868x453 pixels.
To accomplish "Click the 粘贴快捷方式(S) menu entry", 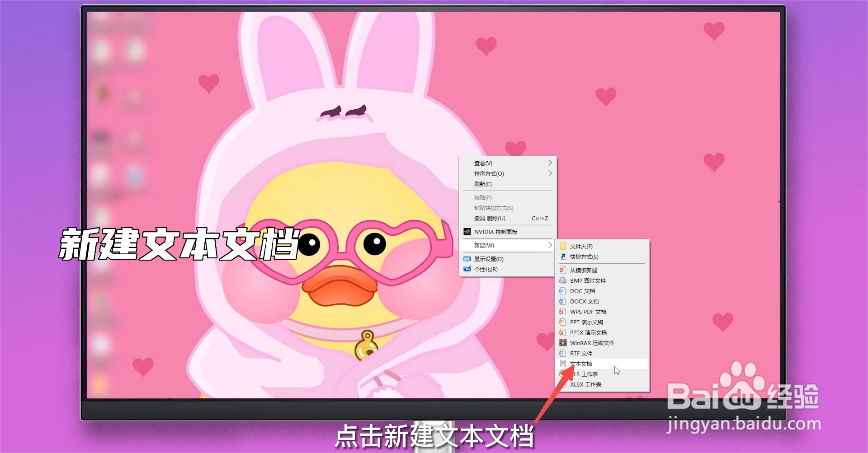I will [x=507, y=208].
